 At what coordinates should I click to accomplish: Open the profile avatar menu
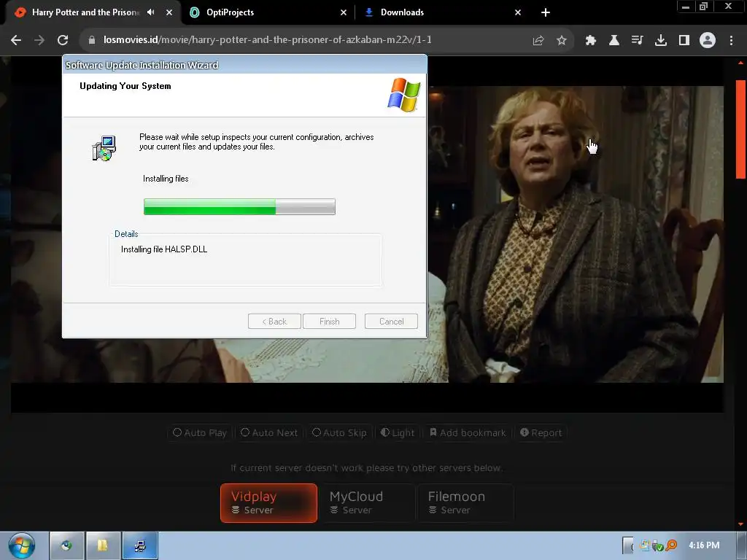point(708,41)
